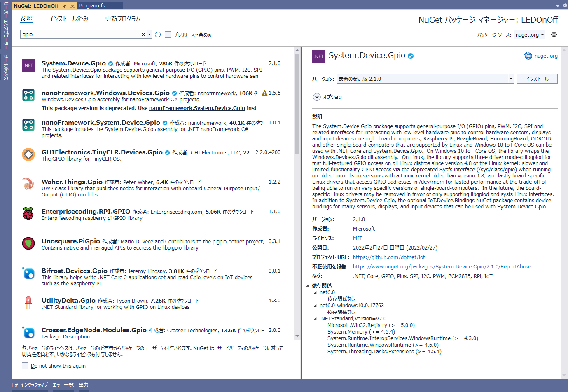Expand the オプション options section
This screenshot has height=392, width=568.
tap(317, 97)
